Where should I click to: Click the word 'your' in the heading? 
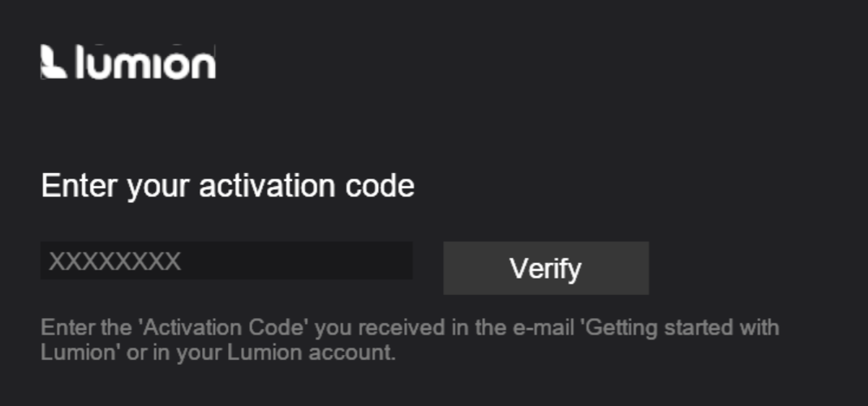click(159, 188)
